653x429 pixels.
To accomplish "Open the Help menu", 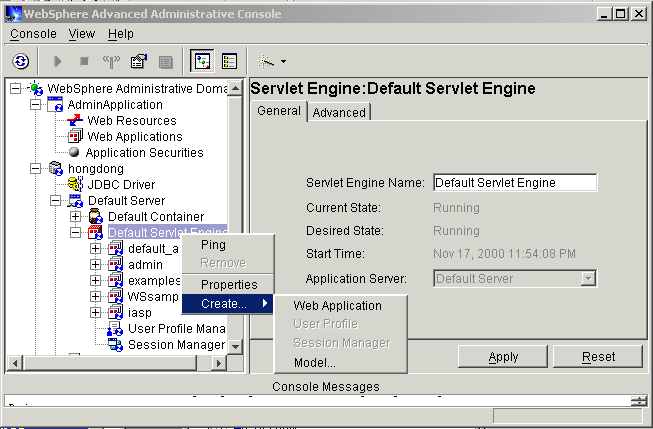I will (x=121, y=34).
